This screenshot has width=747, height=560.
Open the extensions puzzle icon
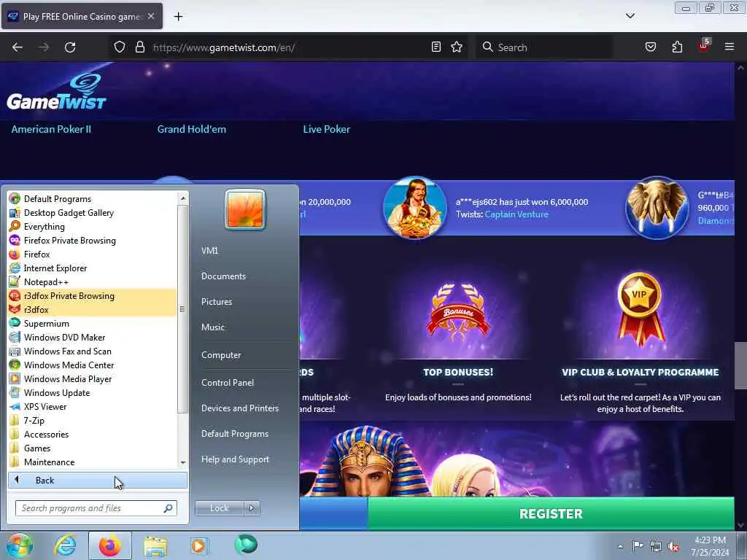click(x=677, y=47)
